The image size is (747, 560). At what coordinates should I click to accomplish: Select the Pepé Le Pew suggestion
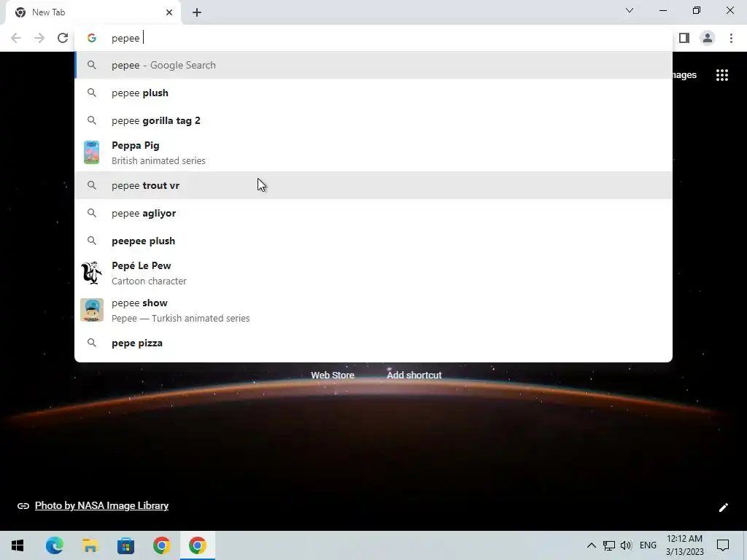click(x=373, y=273)
